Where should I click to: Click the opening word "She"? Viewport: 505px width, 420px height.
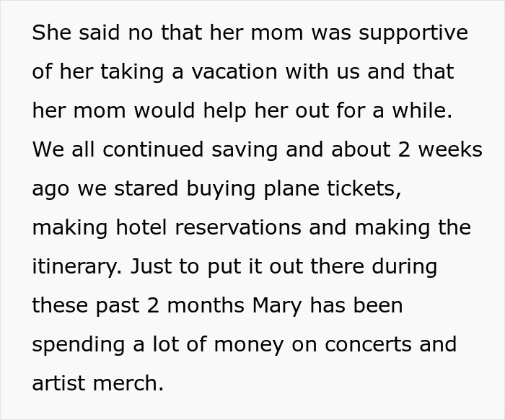(48, 32)
